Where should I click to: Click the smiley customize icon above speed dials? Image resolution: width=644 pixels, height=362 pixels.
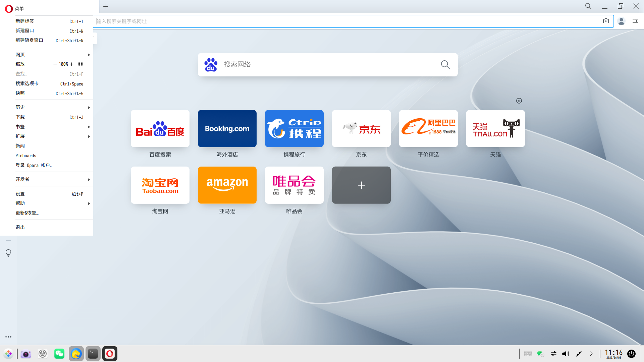(519, 101)
